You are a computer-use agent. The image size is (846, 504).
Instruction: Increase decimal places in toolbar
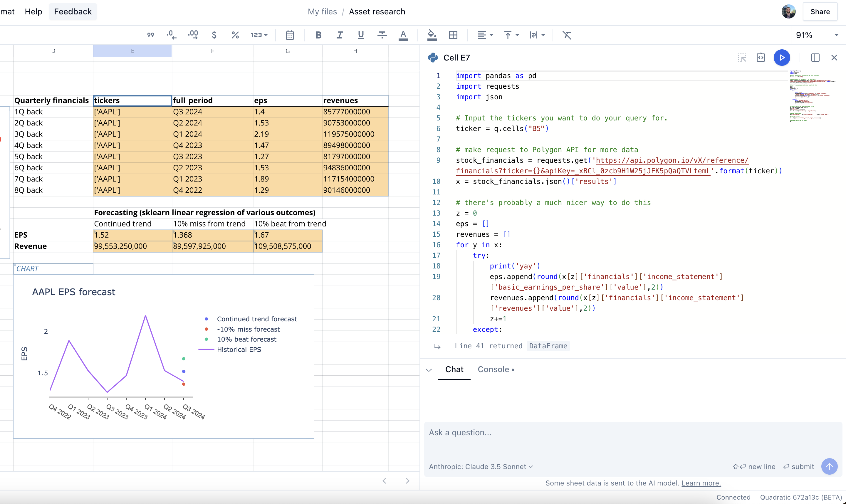[193, 35]
